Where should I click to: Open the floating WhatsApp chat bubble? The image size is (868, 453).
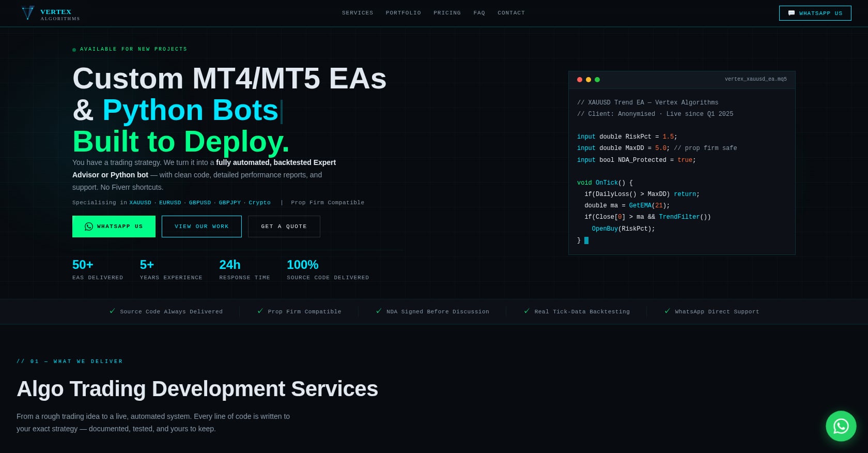841,426
